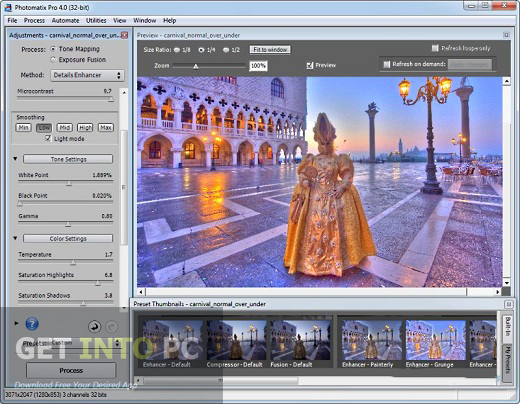Click the Color Settings button
Viewport: 520px width, 404px height.
point(68,238)
